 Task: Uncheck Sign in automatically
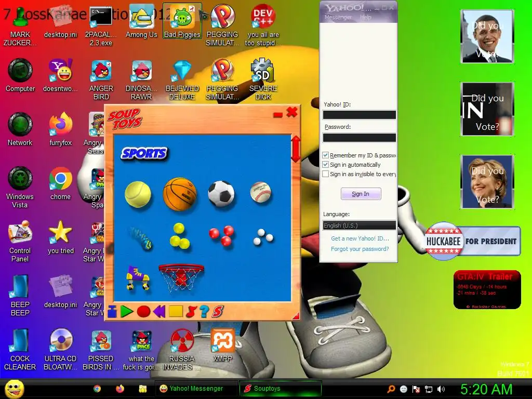pyautogui.click(x=325, y=165)
